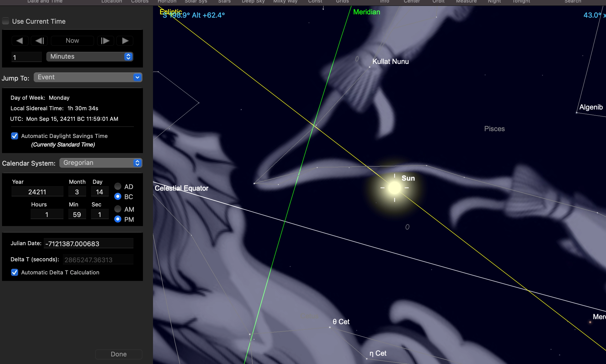Step time backward one increment
This screenshot has width=606, height=364.
[x=40, y=41]
